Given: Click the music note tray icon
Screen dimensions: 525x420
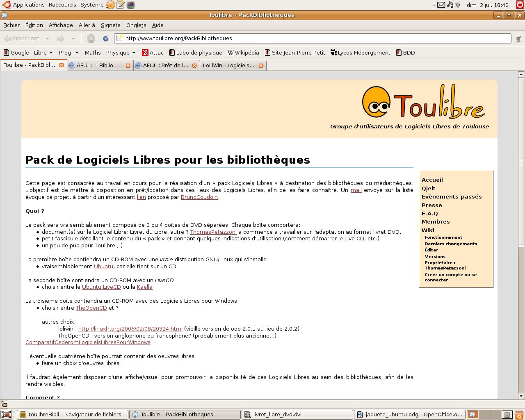Looking at the screenshot, I should (x=450, y=5).
